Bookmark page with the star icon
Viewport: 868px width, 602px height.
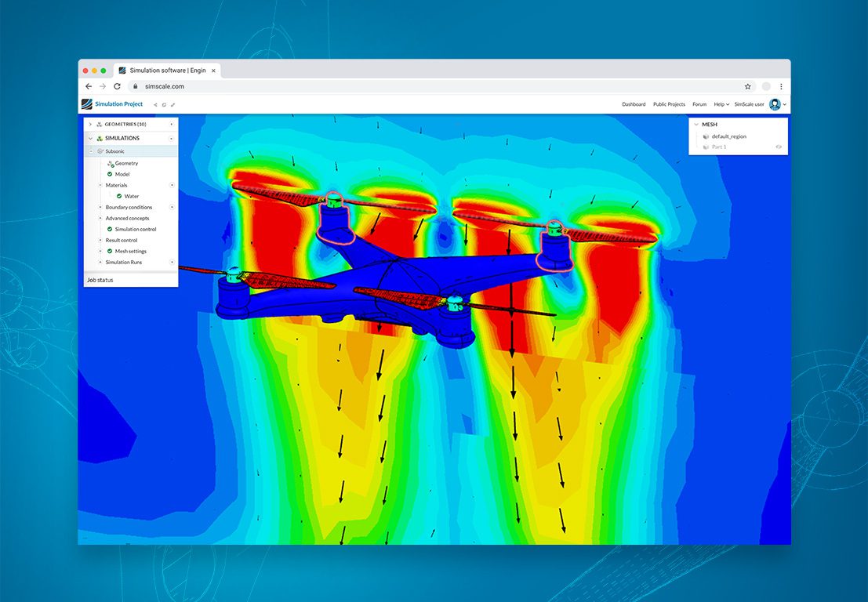(747, 86)
